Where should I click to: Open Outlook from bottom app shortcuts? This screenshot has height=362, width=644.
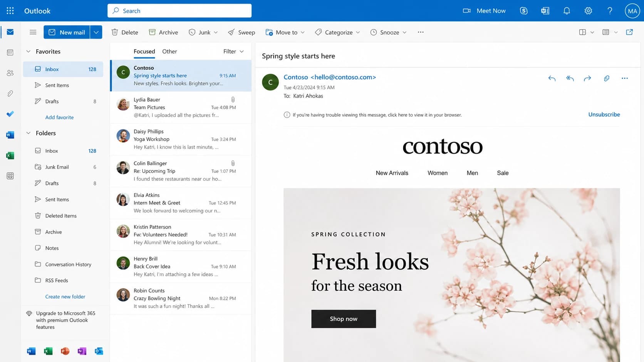pyautogui.click(x=99, y=351)
